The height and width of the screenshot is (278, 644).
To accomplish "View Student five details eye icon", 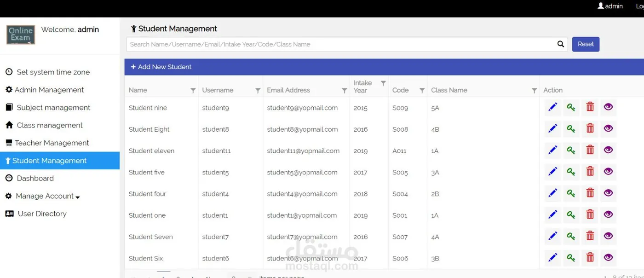I will [609, 172].
